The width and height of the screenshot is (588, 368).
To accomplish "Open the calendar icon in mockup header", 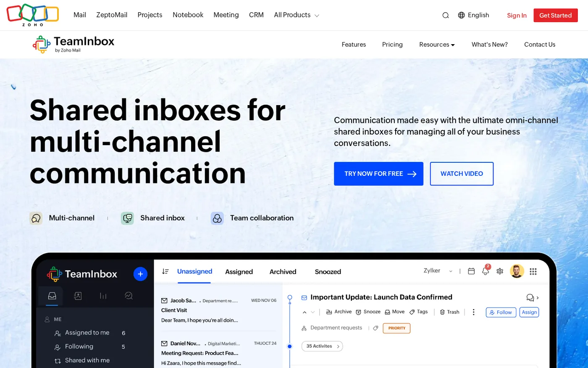I will 471,271.
